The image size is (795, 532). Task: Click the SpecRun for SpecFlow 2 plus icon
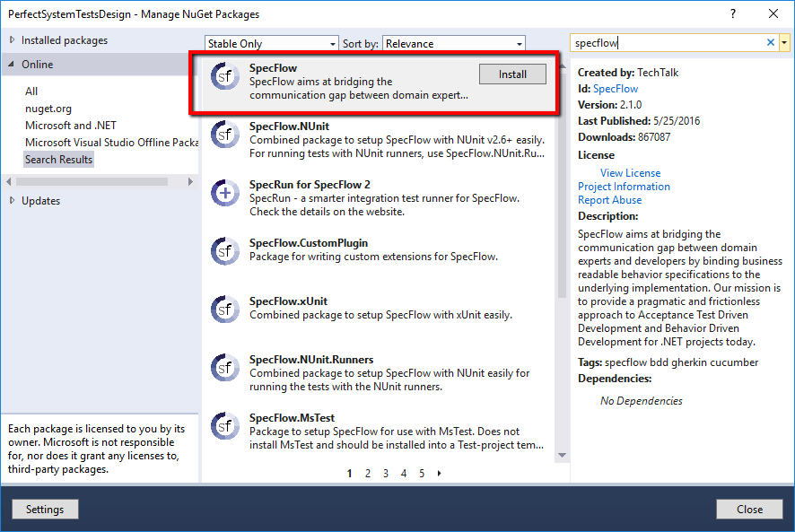(x=224, y=195)
